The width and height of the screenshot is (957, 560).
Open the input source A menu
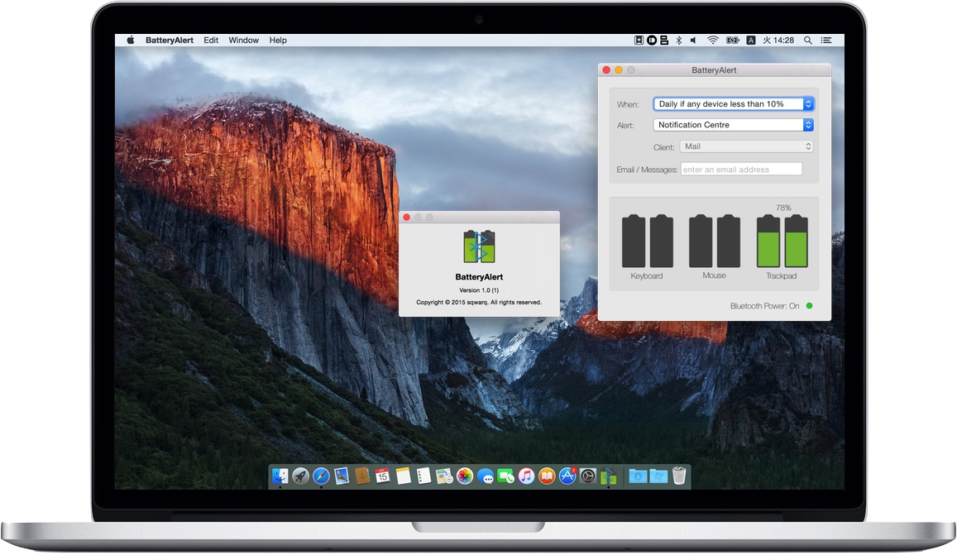click(x=751, y=41)
